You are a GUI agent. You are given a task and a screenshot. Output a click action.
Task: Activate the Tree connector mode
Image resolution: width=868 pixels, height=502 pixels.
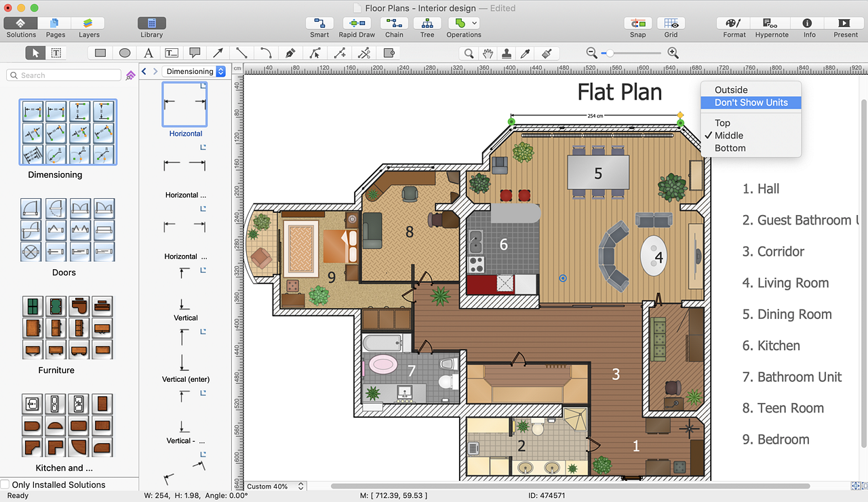pos(427,27)
